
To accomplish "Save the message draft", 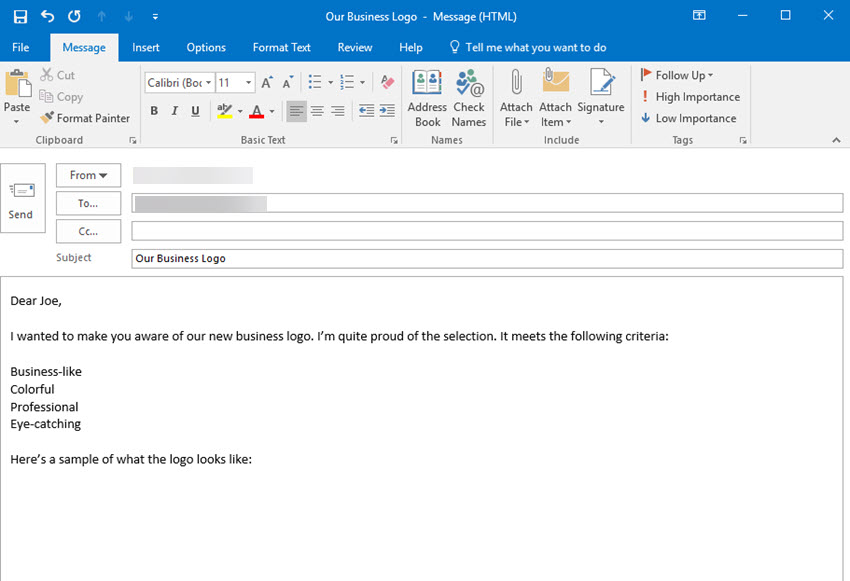I will [x=20, y=16].
